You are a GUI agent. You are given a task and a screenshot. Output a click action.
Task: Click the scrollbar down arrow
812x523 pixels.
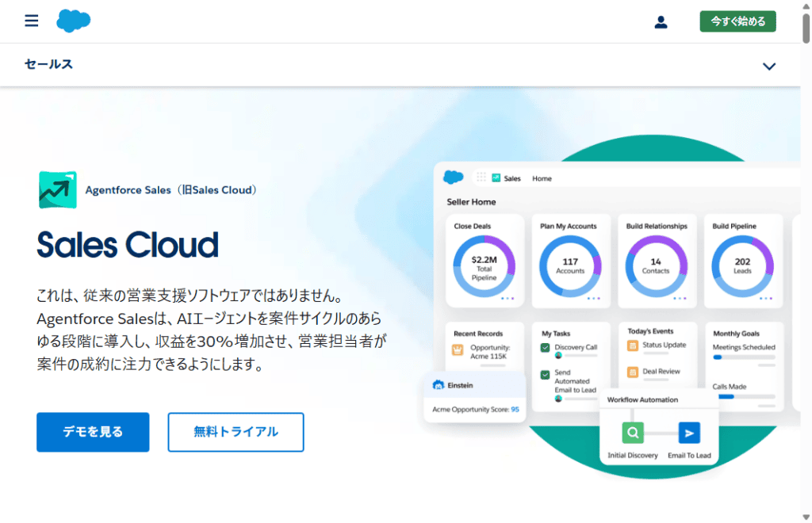[x=806, y=517]
